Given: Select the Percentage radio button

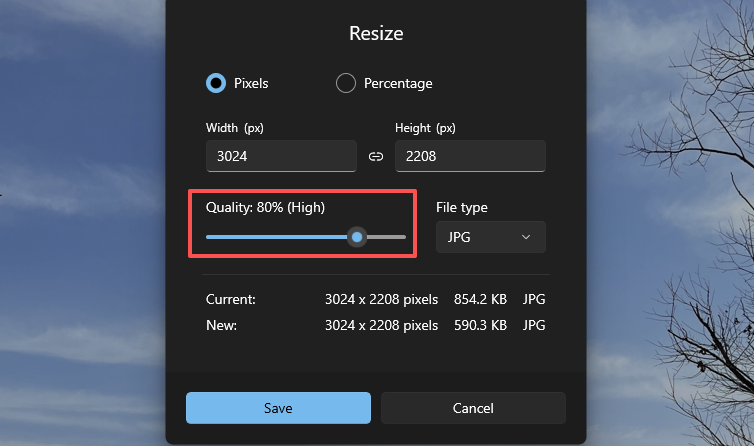Looking at the screenshot, I should coord(346,83).
